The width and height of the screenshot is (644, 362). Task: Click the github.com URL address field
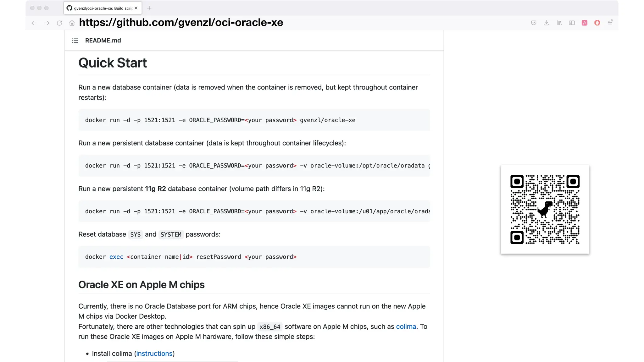click(x=181, y=22)
